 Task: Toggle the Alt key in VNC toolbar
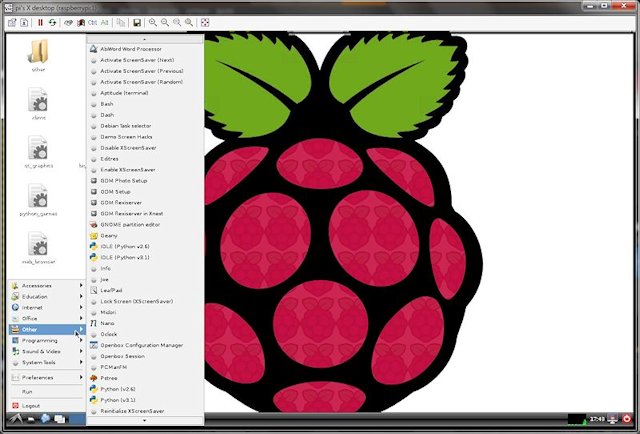[104, 23]
